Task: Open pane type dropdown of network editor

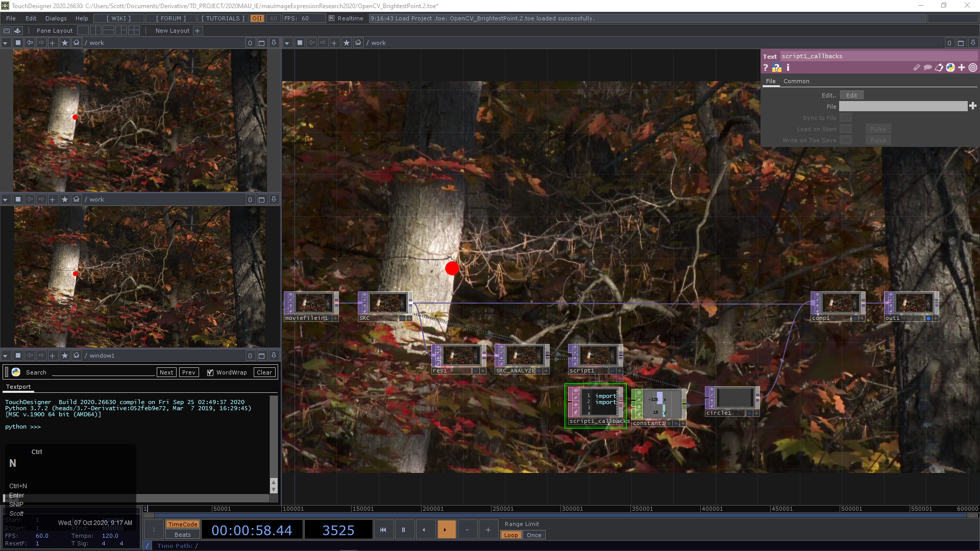Action: (287, 43)
